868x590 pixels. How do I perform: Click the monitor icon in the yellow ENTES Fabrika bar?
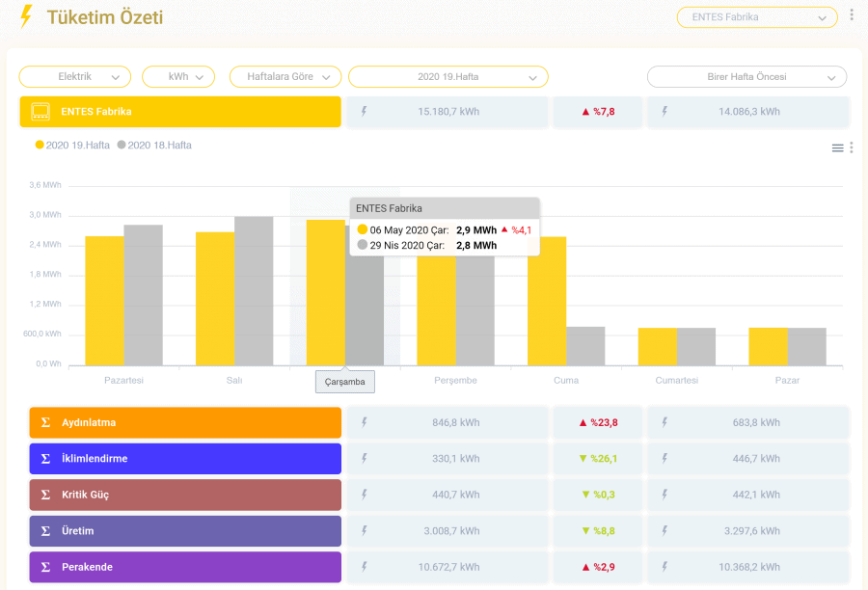[x=41, y=111]
